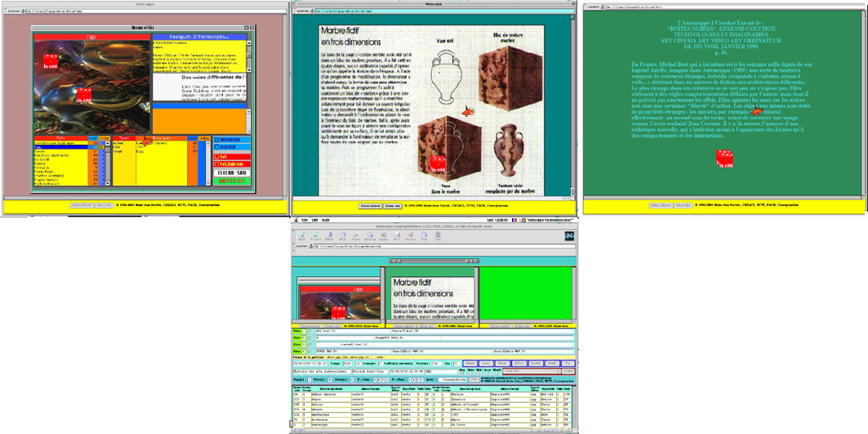Click upper 'la cité' red icon on Eggy image

pyautogui.click(x=51, y=61)
